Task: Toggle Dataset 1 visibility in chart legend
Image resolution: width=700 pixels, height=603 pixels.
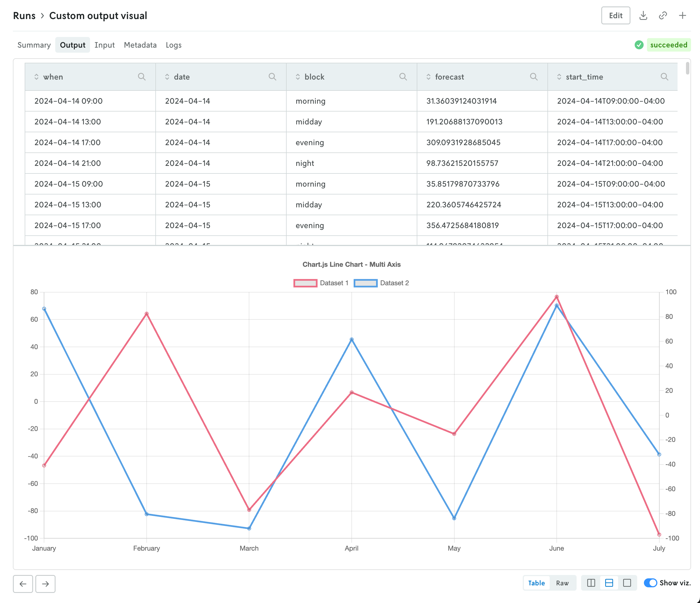Action: pos(321,283)
